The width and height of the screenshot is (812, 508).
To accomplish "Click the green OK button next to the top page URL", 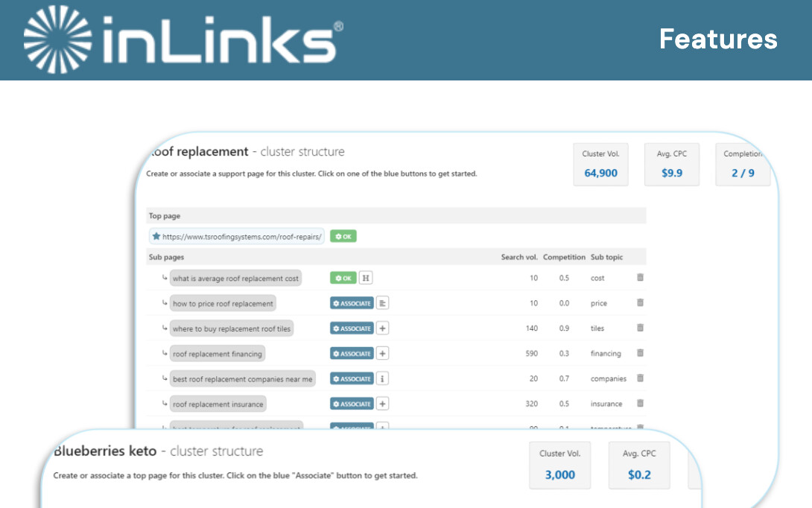I will coord(343,237).
